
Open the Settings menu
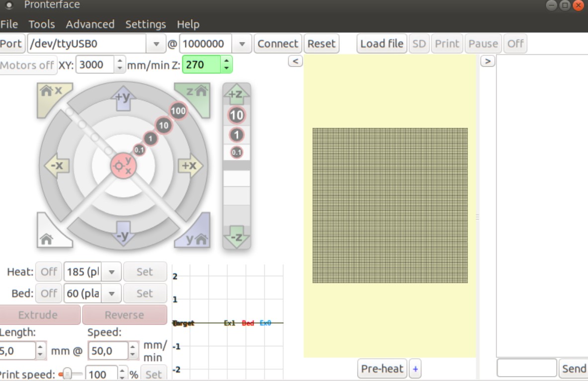(x=146, y=24)
